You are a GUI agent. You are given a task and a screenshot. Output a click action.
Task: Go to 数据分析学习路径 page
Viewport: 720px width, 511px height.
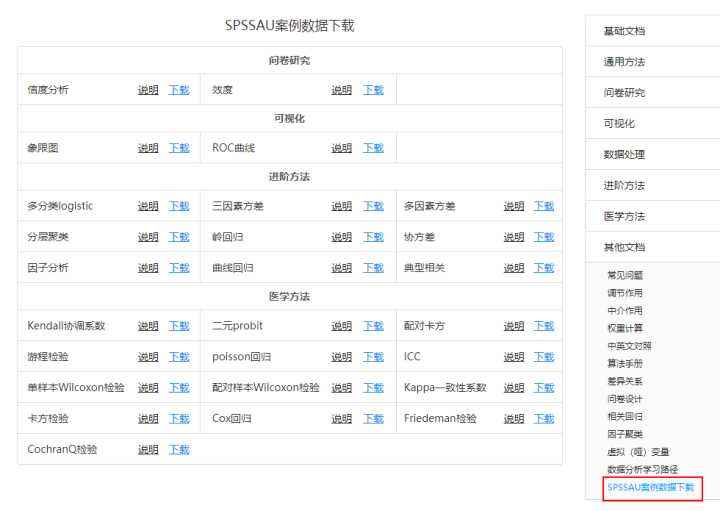tap(642, 469)
